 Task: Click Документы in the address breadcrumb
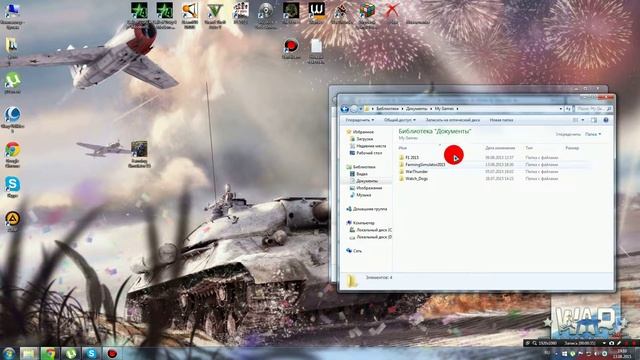pos(416,109)
